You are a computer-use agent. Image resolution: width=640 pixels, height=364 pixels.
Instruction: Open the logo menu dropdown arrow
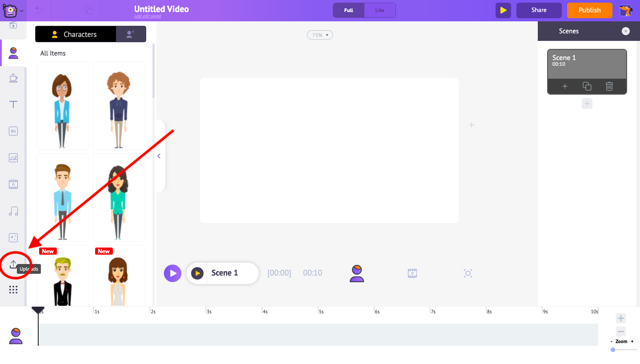click(x=22, y=10)
